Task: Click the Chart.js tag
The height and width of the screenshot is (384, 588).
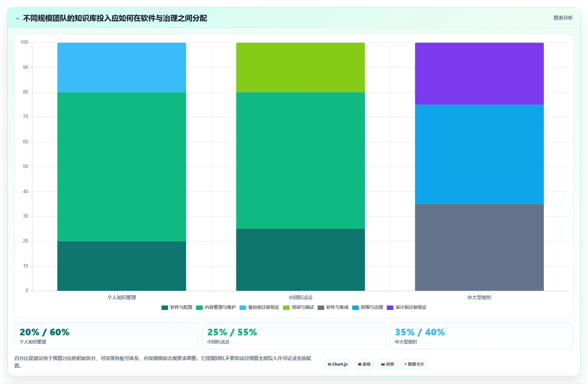Action: [x=338, y=364]
